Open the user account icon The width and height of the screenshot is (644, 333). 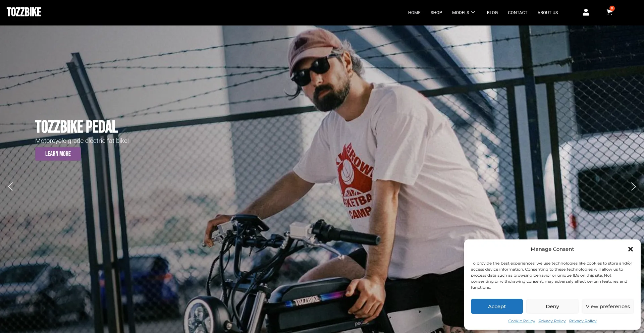586,12
